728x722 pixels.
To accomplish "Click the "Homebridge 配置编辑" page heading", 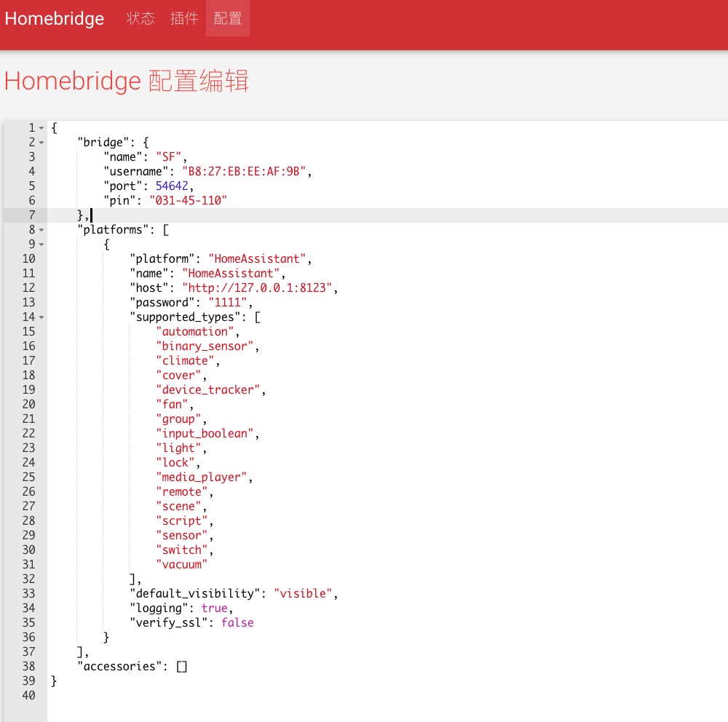I will pos(127,82).
